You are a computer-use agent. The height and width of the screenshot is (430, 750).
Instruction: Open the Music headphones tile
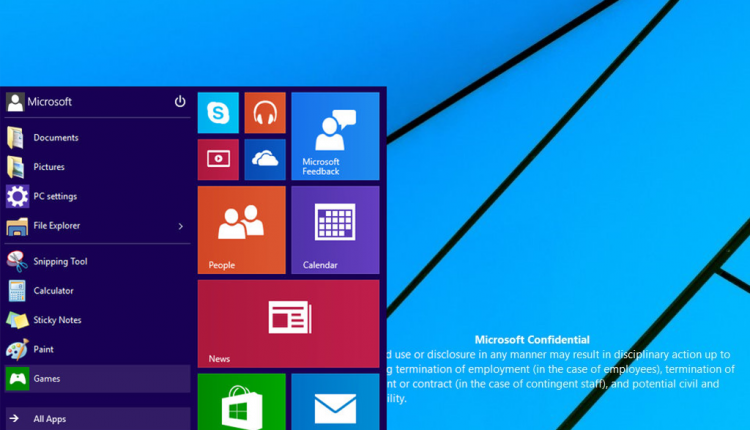point(265,113)
